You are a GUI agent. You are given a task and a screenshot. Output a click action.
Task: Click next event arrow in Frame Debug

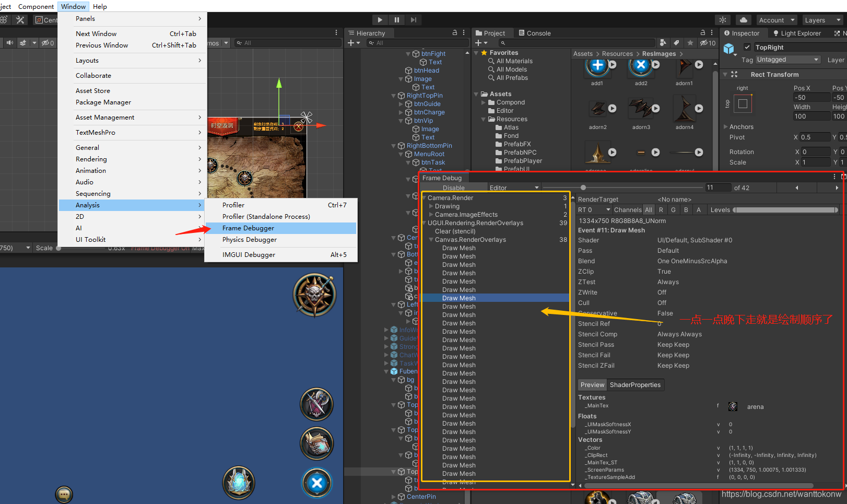coord(837,187)
